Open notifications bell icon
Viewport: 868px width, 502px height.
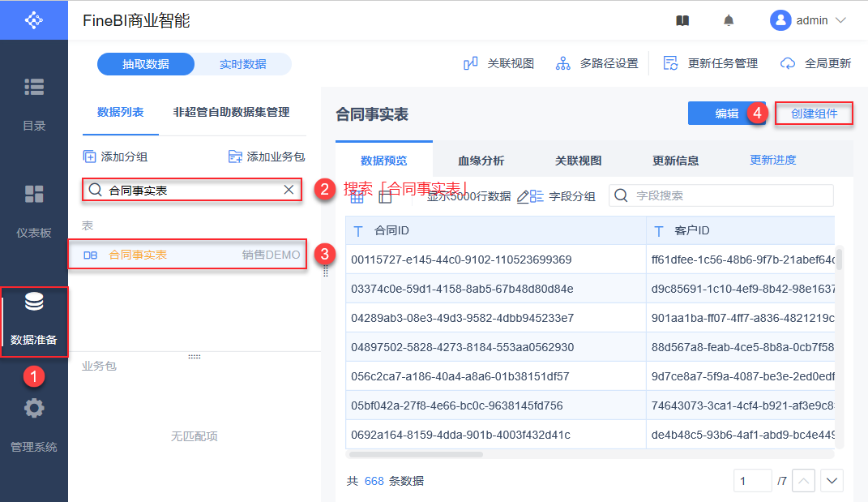tap(729, 21)
